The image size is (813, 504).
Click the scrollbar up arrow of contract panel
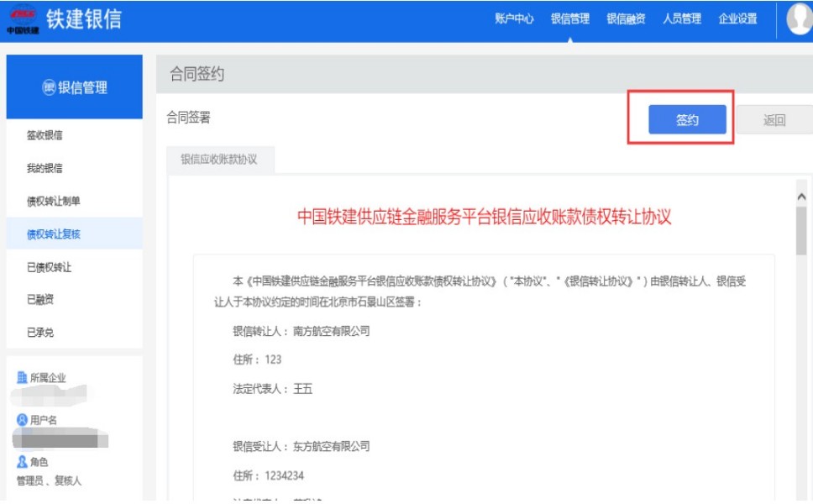801,197
